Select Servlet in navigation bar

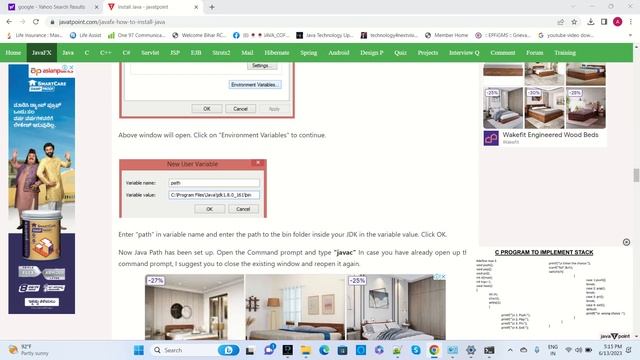(x=150, y=53)
